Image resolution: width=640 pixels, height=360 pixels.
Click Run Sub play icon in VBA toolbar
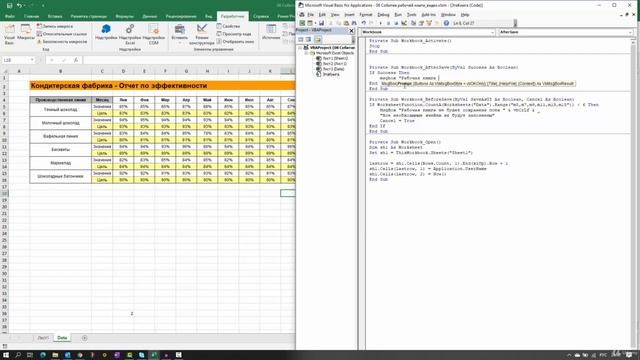[380, 23]
